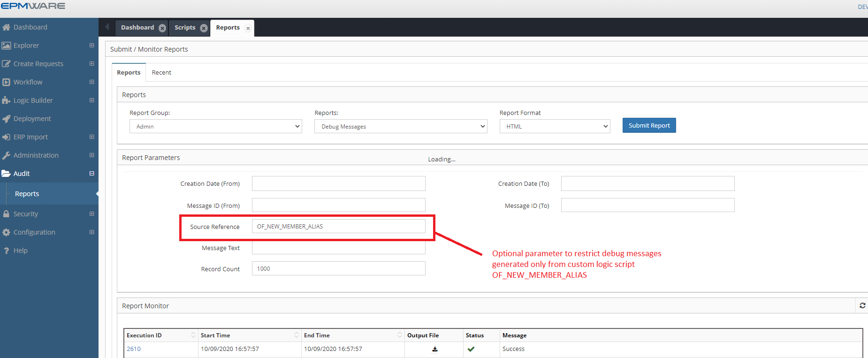This screenshot has height=358, width=868.
Task: Click the Submit Report button
Action: (x=649, y=125)
